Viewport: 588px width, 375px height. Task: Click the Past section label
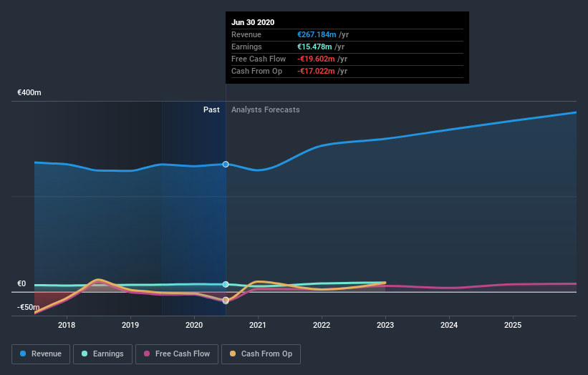pos(211,109)
